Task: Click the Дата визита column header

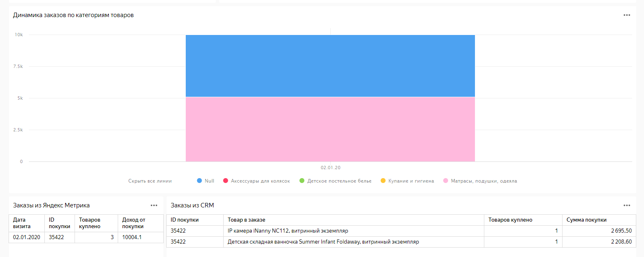Action: click(x=27, y=223)
